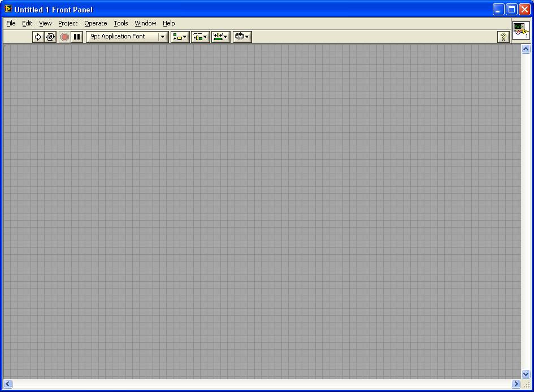Click the Run arrow button
The height and width of the screenshot is (392, 534).
pos(38,37)
